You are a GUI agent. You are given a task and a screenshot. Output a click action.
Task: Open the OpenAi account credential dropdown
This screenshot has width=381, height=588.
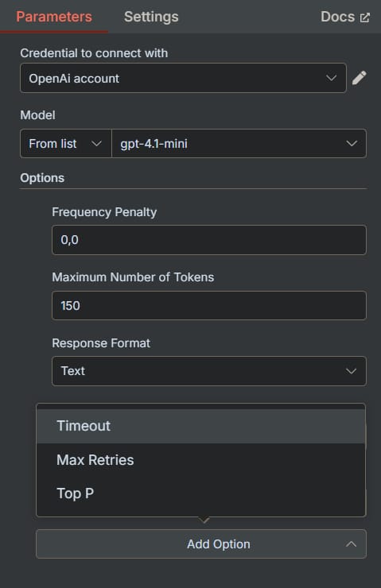pos(183,78)
